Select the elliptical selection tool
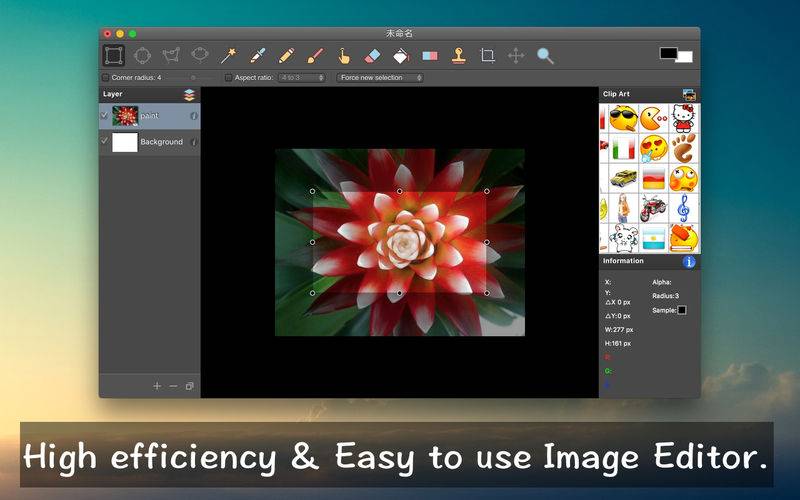Image resolution: width=800 pixels, height=500 pixels. point(142,56)
